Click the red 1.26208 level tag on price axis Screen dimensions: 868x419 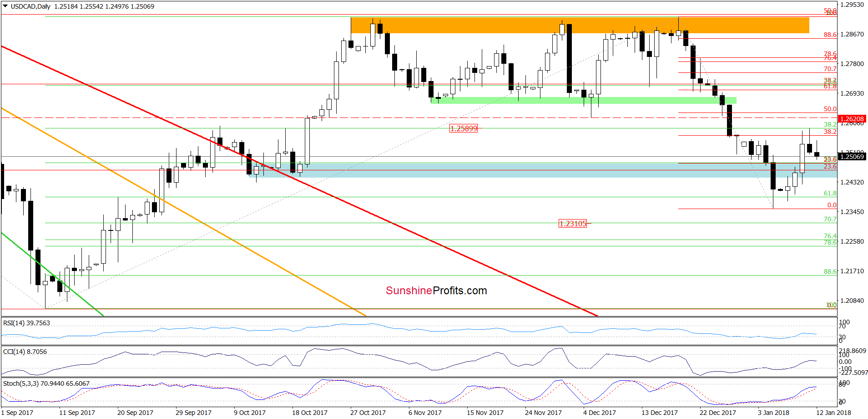[x=852, y=119]
